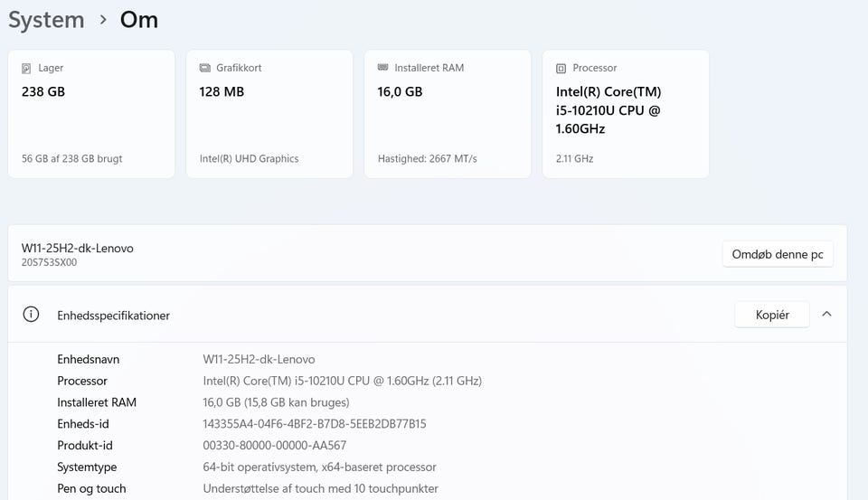Click the info icon beside Enhedsspecifikationer
The width and height of the screenshot is (868, 500).
pyautogui.click(x=32, y=315)
